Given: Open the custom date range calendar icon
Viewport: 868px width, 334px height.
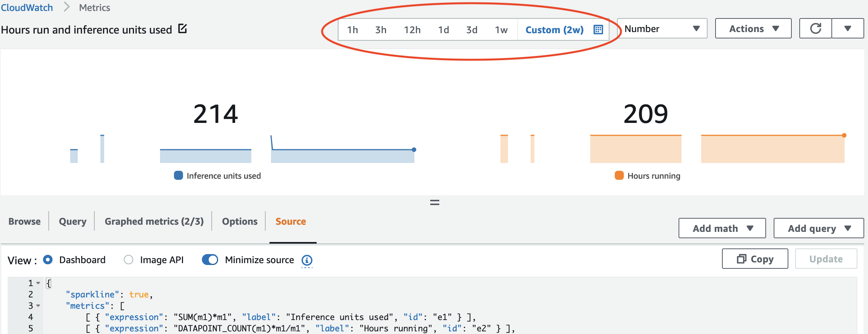Looking at the screenshot, I should (x=598, y=30).
